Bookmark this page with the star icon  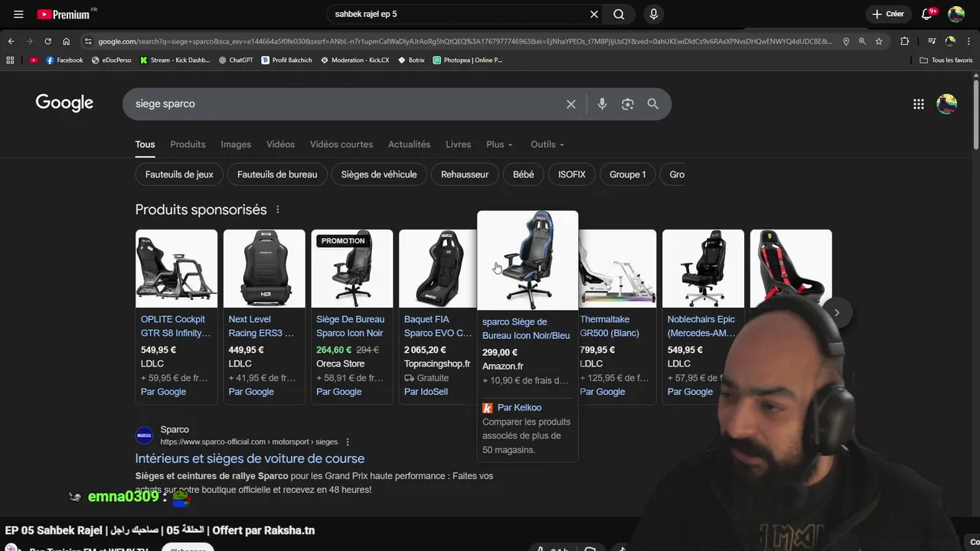point(879,41)
